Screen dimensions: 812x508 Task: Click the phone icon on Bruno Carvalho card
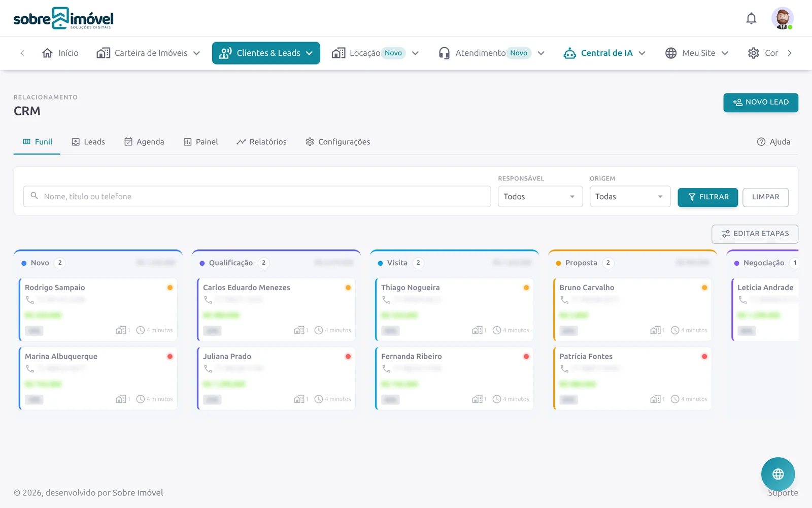pyautogui.click(x=564, y=300)
